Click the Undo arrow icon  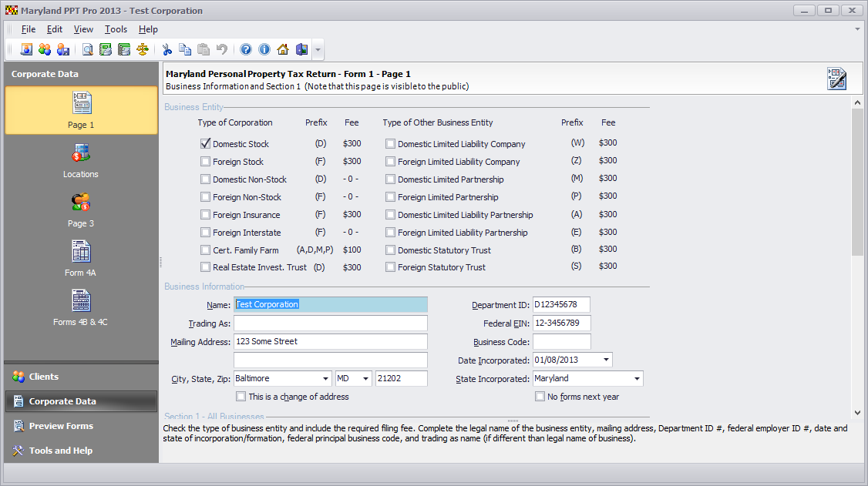[222, 50]
